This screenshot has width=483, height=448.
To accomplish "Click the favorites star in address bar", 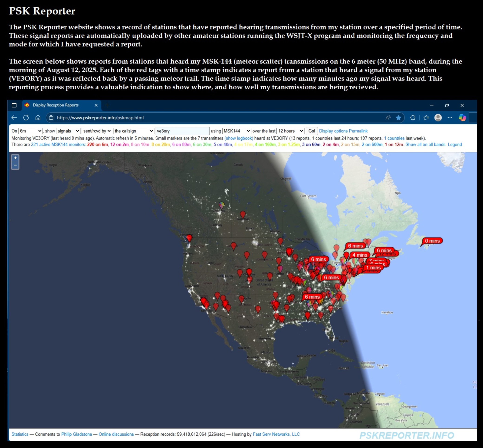I will click(398, 118).
